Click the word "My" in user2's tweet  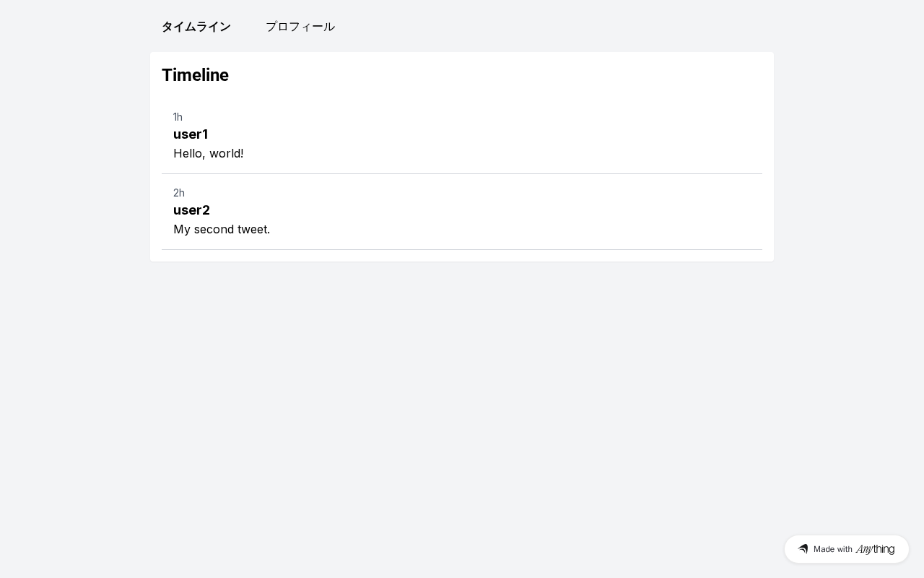coord(182,229)
